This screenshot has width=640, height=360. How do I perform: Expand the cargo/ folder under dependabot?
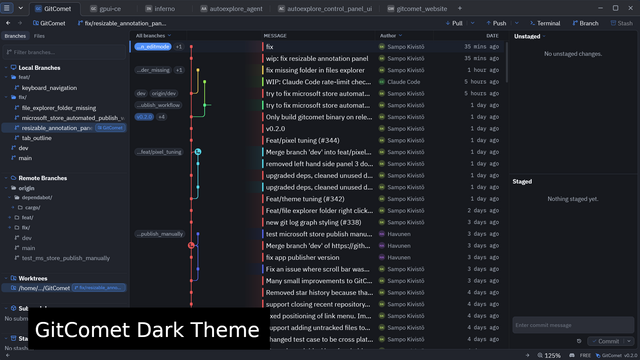13,207
